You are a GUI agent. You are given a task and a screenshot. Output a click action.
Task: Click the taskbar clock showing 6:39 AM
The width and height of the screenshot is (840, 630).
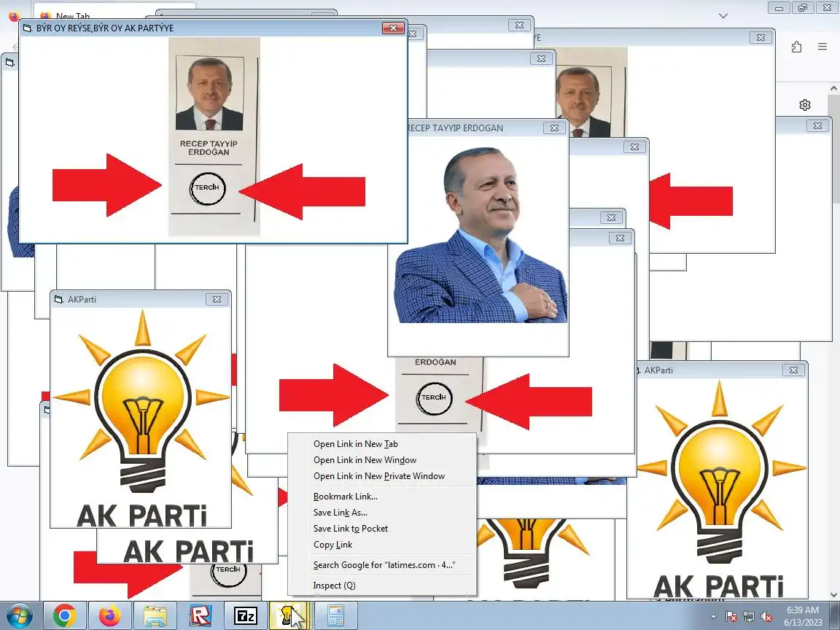click(803, 616)
